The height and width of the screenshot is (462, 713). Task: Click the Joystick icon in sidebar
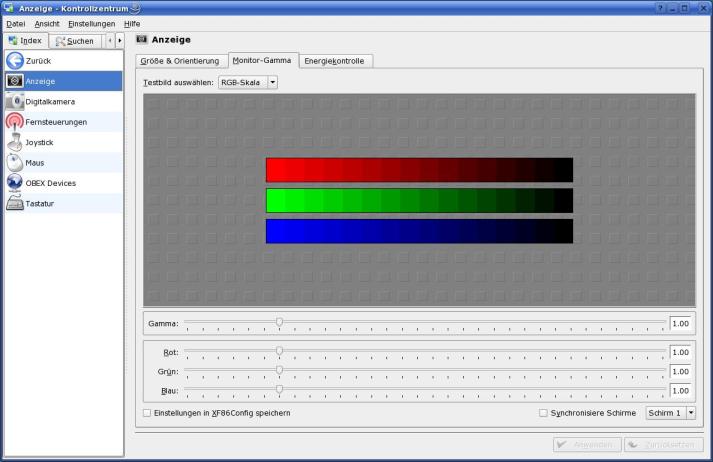[15, 143]
